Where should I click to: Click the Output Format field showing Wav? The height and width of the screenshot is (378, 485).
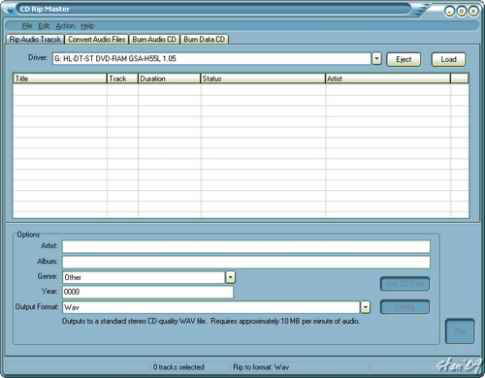[211, 307]
